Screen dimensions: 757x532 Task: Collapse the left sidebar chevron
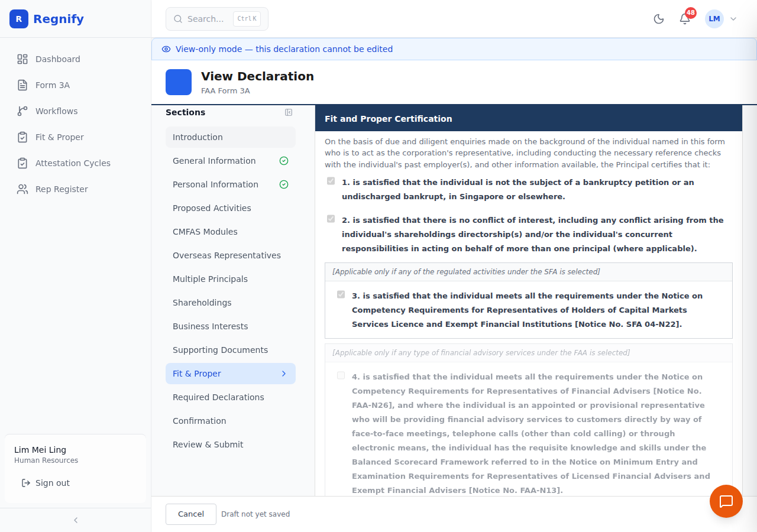tap(76, 520)
